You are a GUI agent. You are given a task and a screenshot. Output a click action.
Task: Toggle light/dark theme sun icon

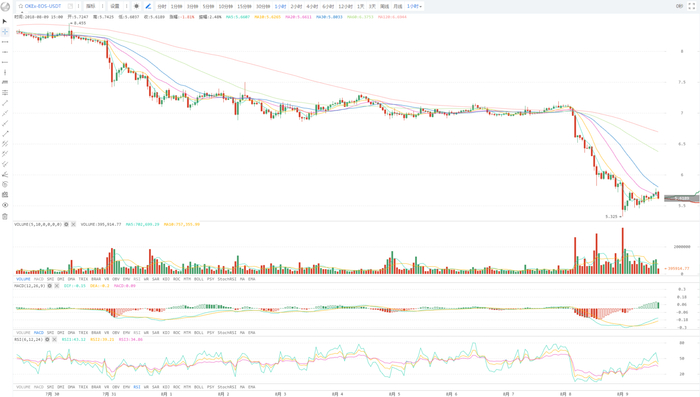coord(137,6)
